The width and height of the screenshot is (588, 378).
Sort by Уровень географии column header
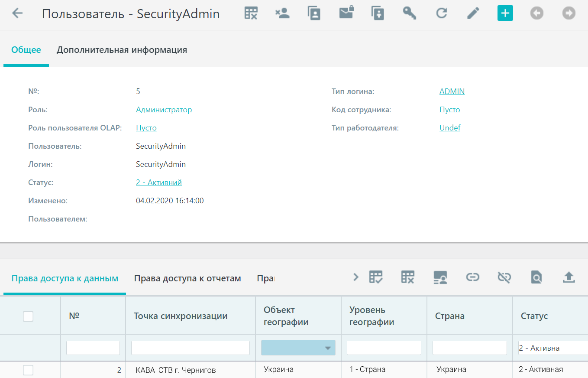tap(384, 316)
